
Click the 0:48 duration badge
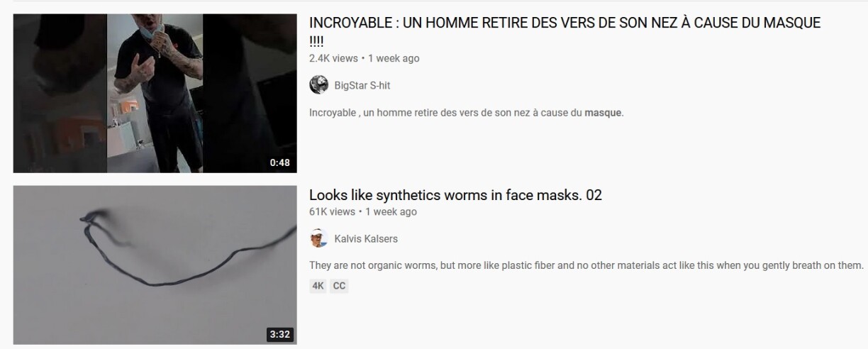coord(280,162)
